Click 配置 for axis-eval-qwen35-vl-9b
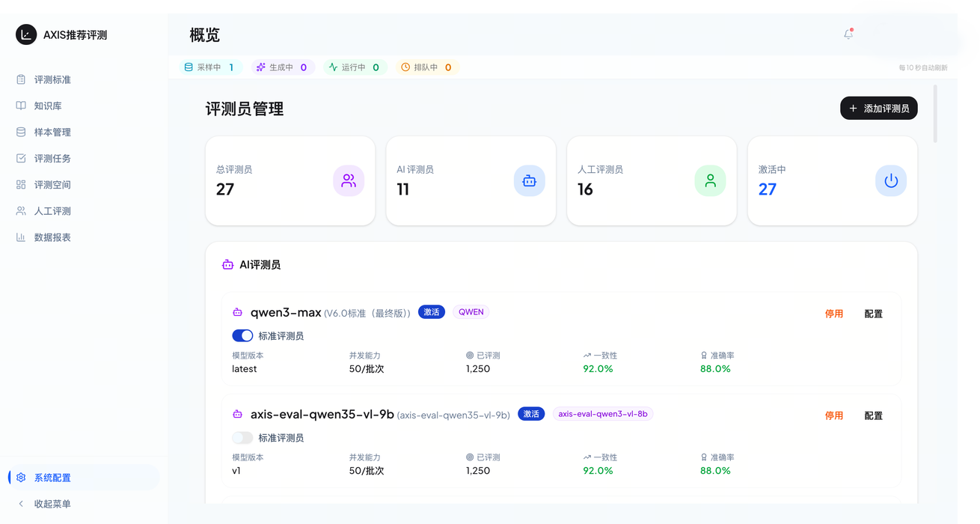Image resolution: width=980 pixels, height=524 pixels. (874, 415)
